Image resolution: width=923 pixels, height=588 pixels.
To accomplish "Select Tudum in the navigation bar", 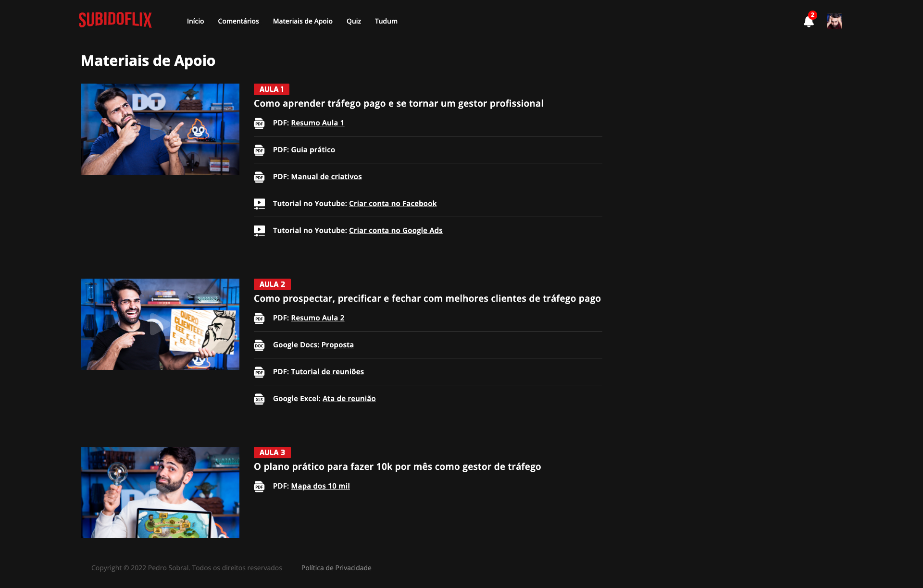I will tap(386, 21).
